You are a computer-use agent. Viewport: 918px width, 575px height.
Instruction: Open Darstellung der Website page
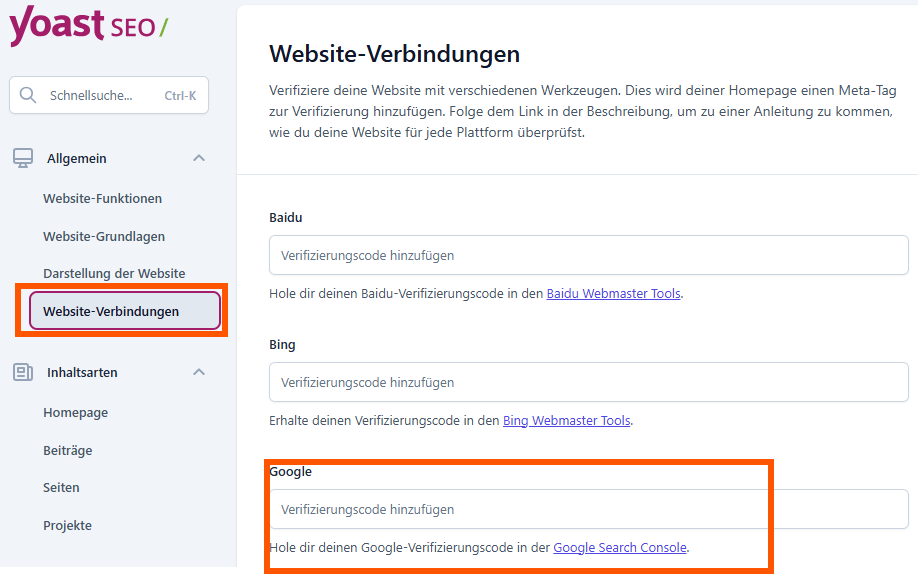tap(114, 273)
